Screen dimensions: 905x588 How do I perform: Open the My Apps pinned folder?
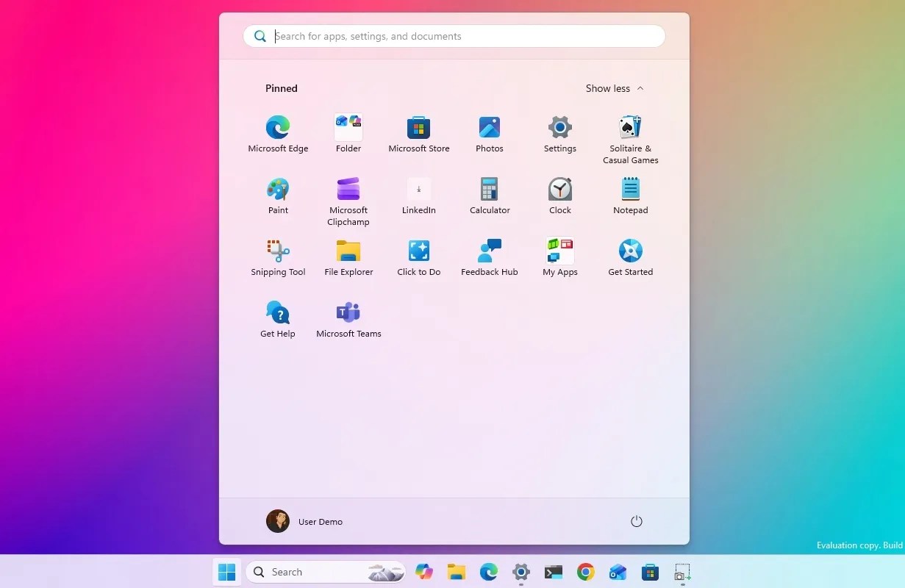560,257
